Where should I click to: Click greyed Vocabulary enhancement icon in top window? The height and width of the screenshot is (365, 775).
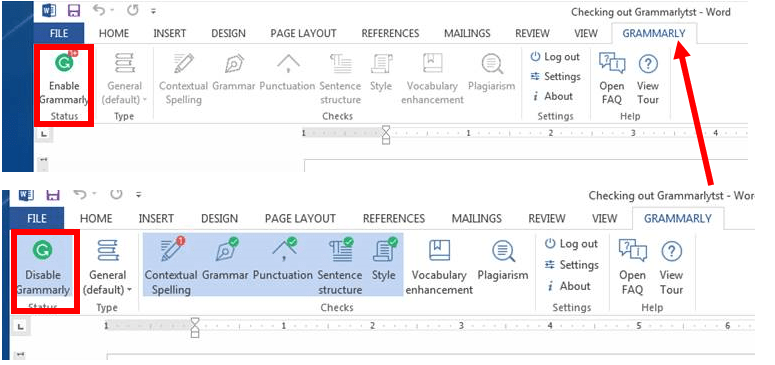pos(432,64)
